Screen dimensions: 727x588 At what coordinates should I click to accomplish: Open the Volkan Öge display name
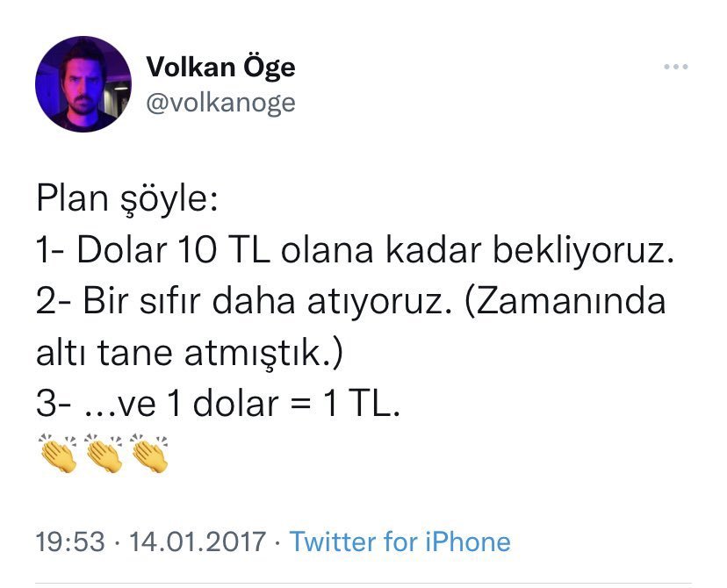[220, 68]
